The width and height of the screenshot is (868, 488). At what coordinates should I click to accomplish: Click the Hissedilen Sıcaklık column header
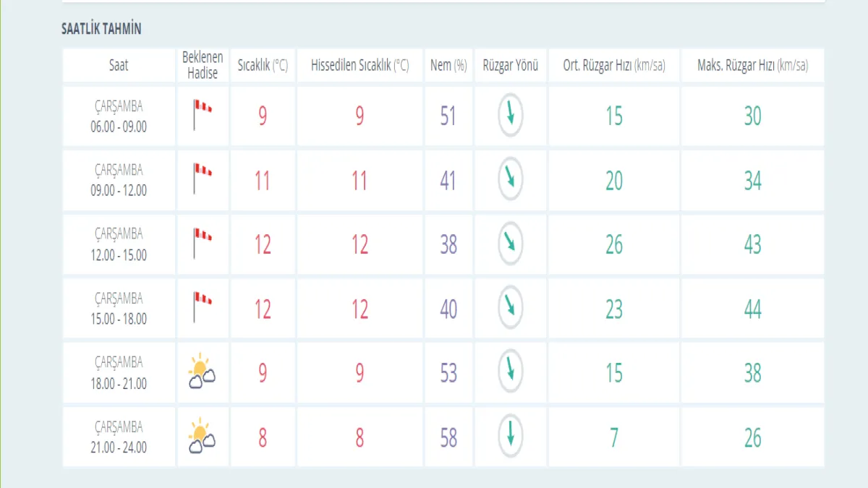coord(359,65)
